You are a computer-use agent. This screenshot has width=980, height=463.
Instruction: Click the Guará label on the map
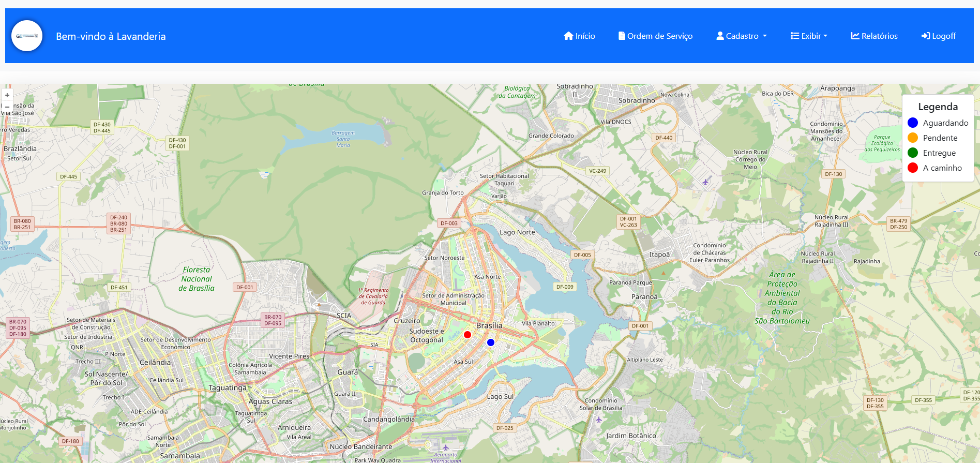click(x=348, y=372)
